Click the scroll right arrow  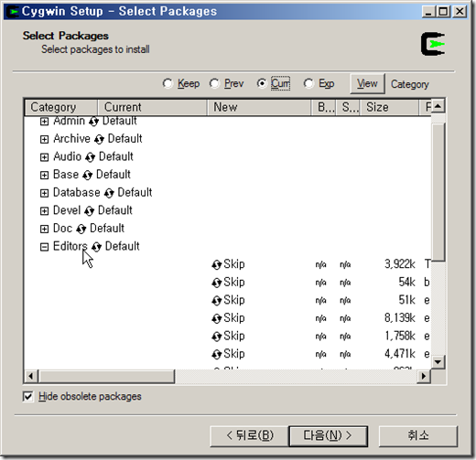point(424,376)
